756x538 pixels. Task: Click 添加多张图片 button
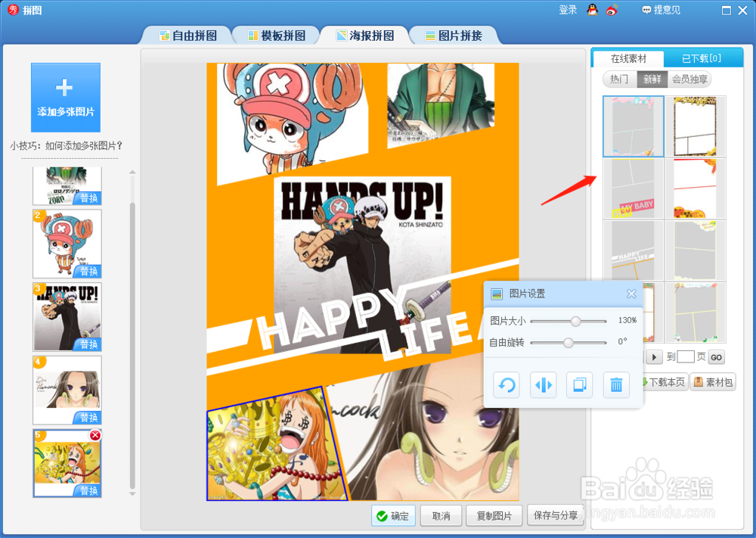pyautogui.click(x=66, y=97)
